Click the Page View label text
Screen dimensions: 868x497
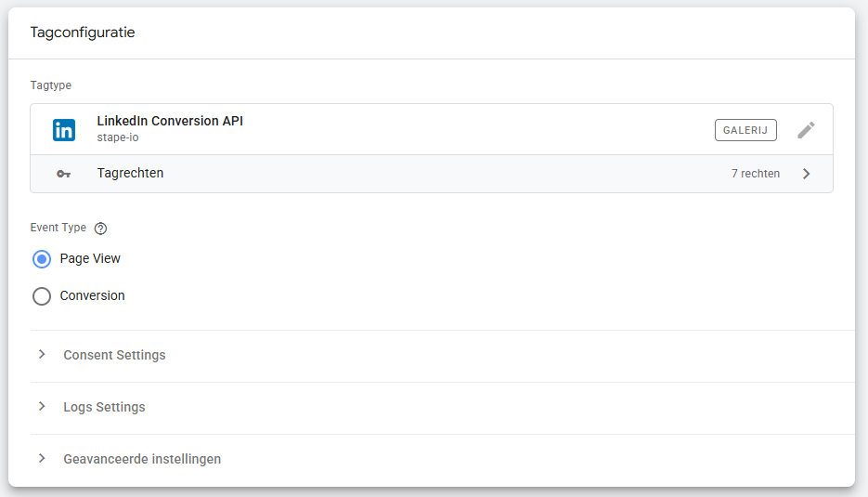coord(90,258)
